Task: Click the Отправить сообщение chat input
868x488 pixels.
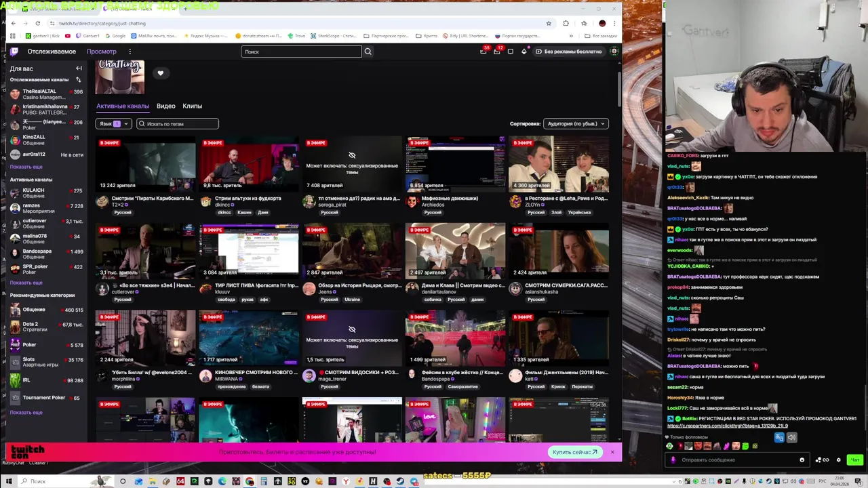Action: [736, 460]
